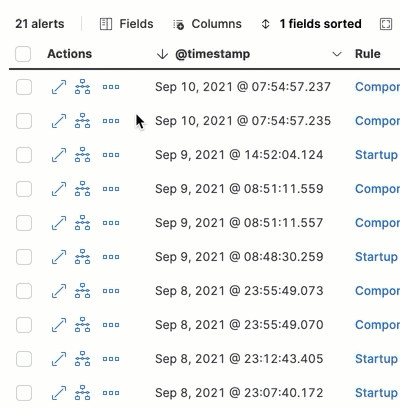Open more actions for 07:54:57.235 alert
Screen dimensions: 400x408
click(111, 121)
